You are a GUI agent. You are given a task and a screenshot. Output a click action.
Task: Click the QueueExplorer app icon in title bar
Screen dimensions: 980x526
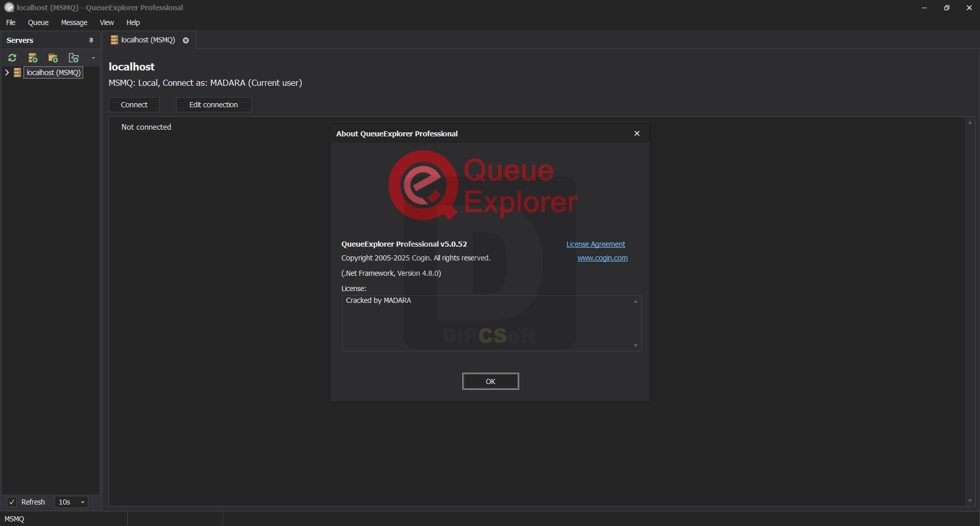9,8
